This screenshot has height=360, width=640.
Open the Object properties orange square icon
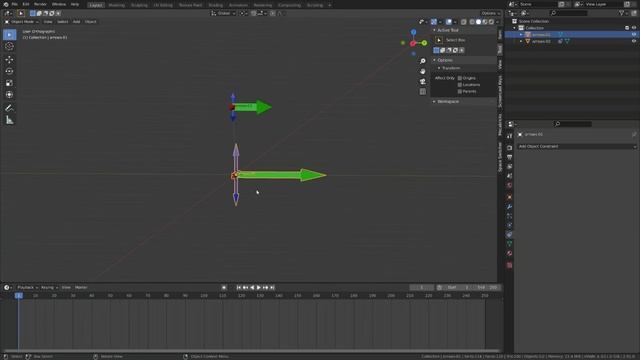tap(509, 197)
